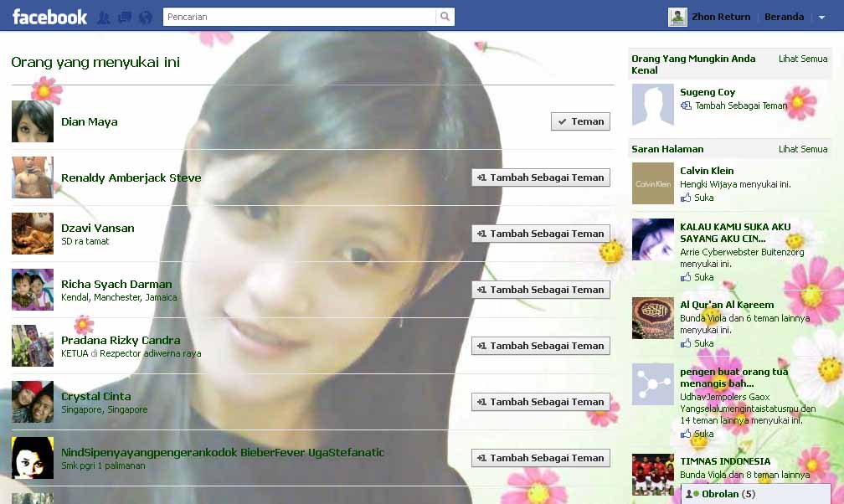Open Pradana Rizky Candra name link
Screen dimensions: 844x504
click(x=121, y=340)
